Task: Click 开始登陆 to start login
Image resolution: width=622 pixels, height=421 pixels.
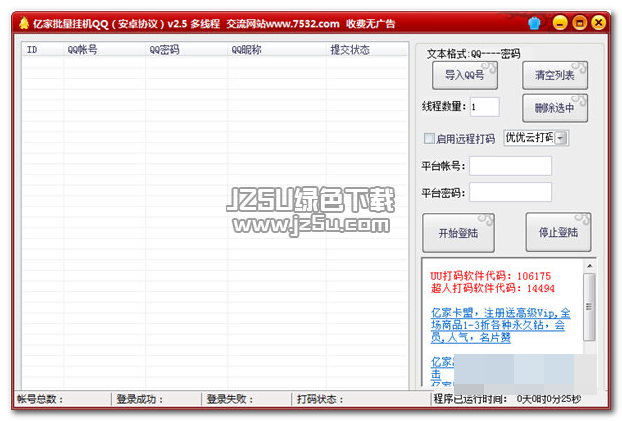Action: pyautogui.click(x=458, y=233)
